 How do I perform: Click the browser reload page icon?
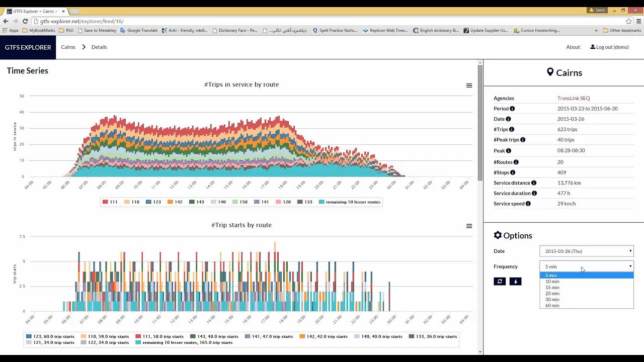click(25, 21)
